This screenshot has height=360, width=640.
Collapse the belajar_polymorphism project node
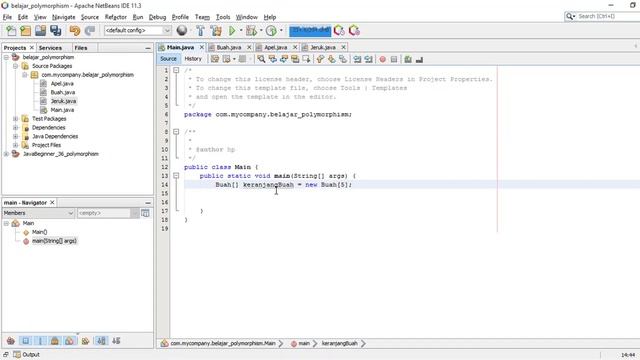coord(6,57)
